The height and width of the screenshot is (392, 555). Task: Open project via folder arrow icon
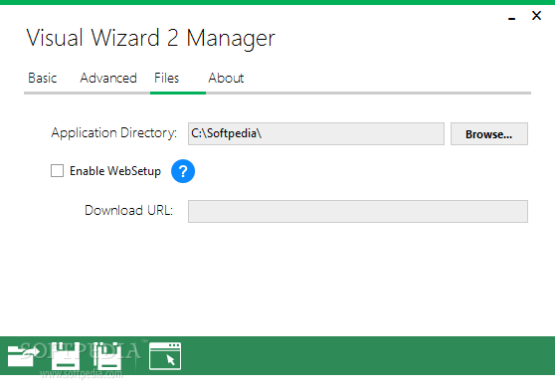pos(23,356)
